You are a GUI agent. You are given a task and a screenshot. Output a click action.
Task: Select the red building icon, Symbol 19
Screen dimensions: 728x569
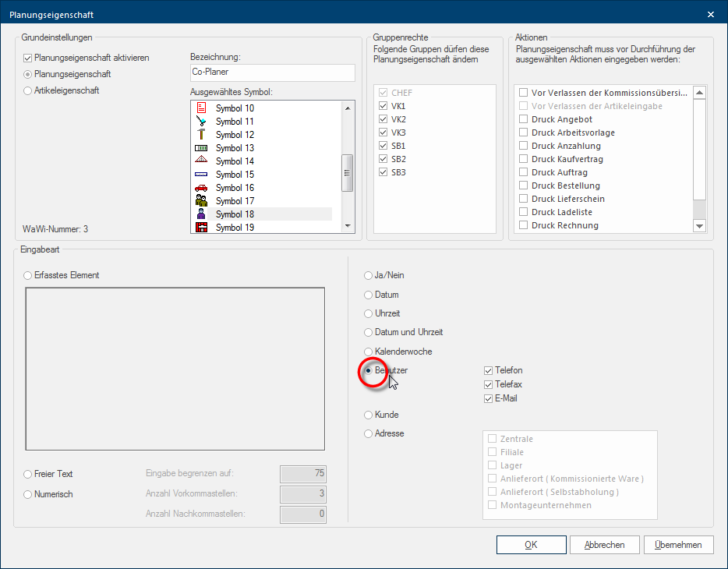pyautogui.click(x=201, y=228)
